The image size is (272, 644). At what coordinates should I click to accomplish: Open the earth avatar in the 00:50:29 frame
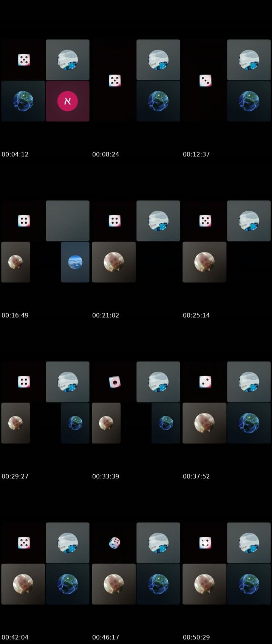point(249,584)
